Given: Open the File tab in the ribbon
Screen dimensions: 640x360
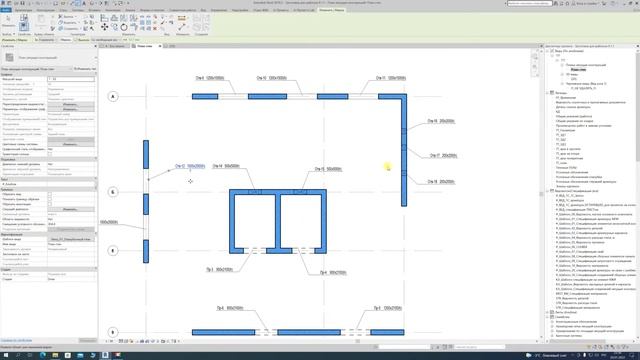Looking at the screenshot, I should coord(6,10).
